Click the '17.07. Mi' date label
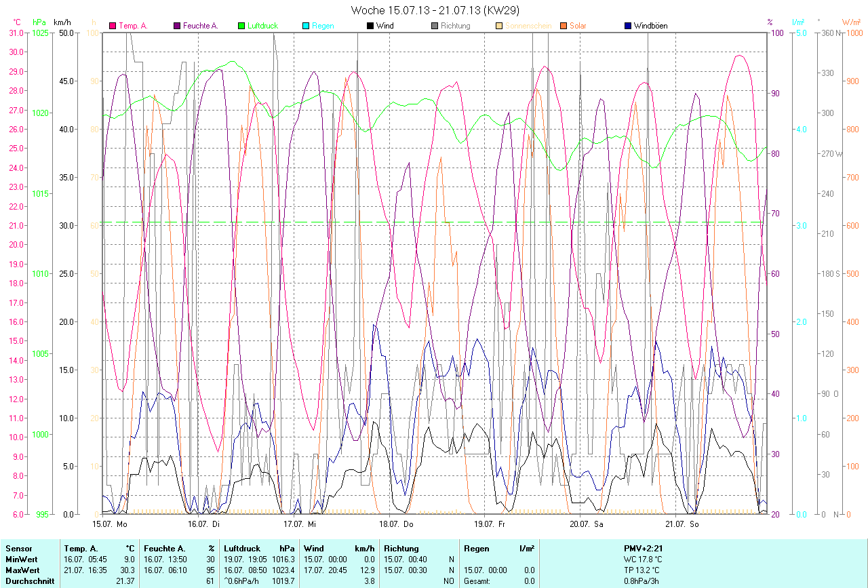 pos(299,524)
